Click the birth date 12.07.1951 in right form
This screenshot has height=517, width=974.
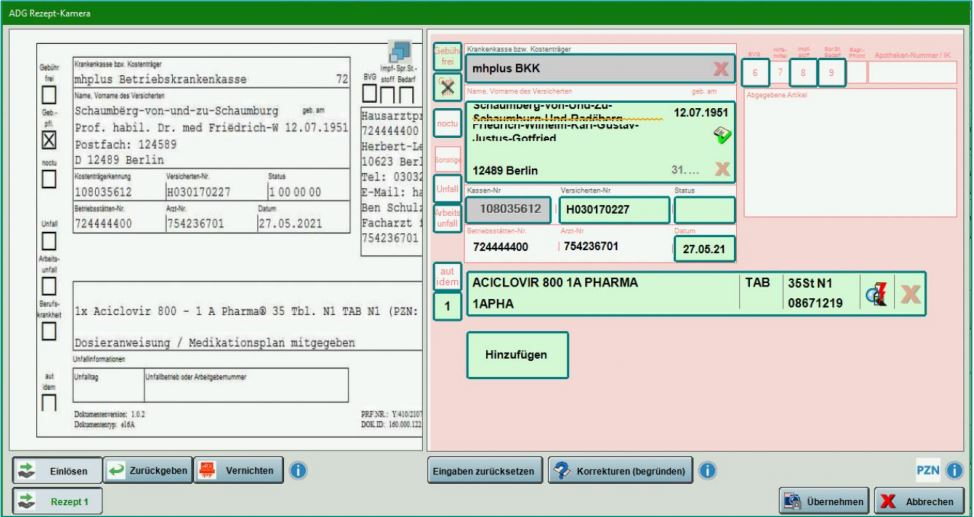click(701, 113)
